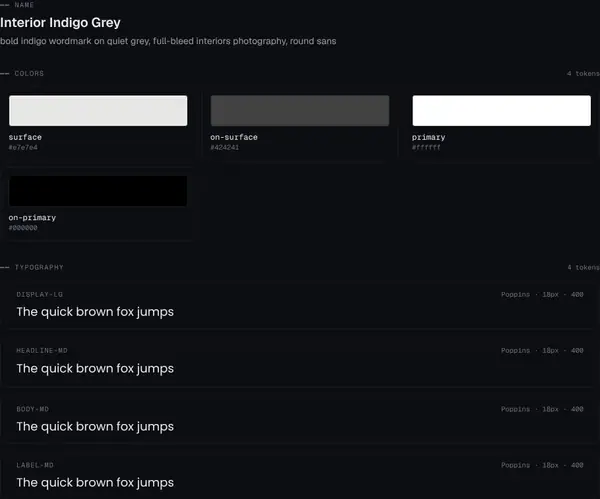The height and width of the screenshot is (499, 600).
Task: Click the HEADLINE-MD Poppins font spec
Action: [542, 351]
